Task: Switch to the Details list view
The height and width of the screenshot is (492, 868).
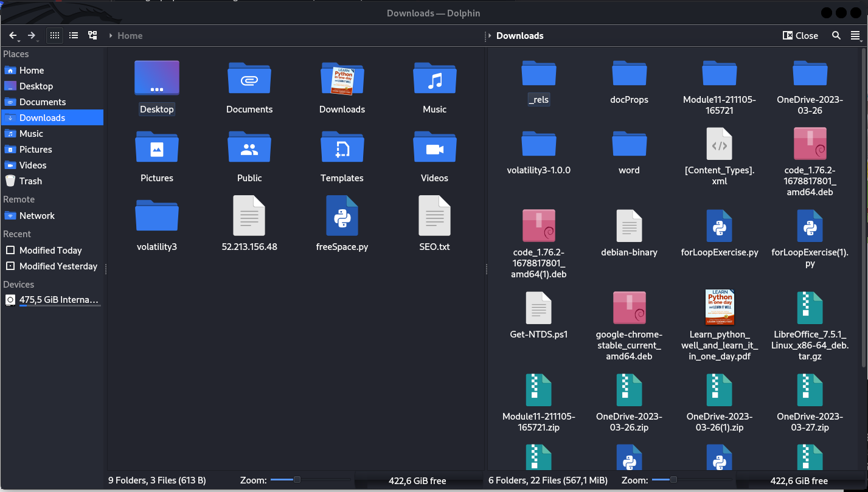Action: [x=73, y=35]
